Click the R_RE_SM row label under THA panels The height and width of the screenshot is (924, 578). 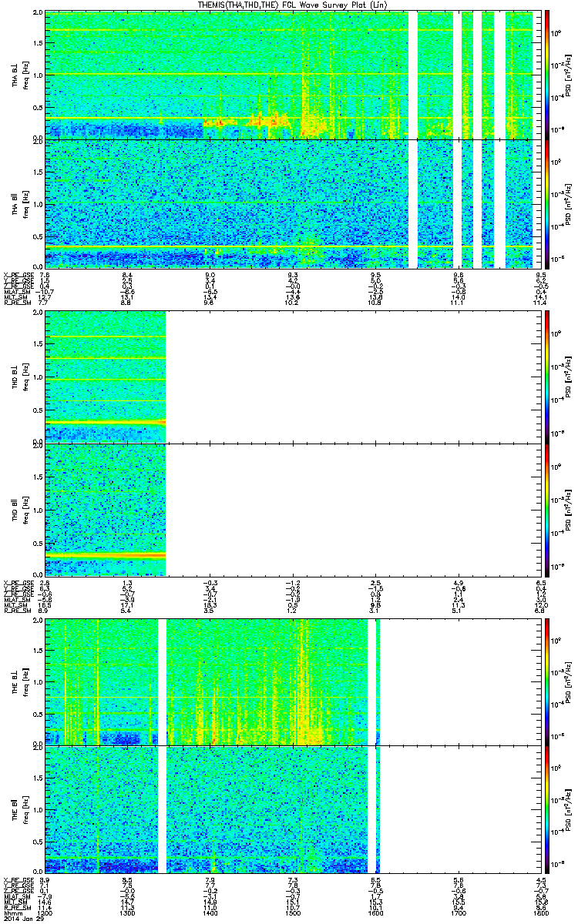click(16, 304)
